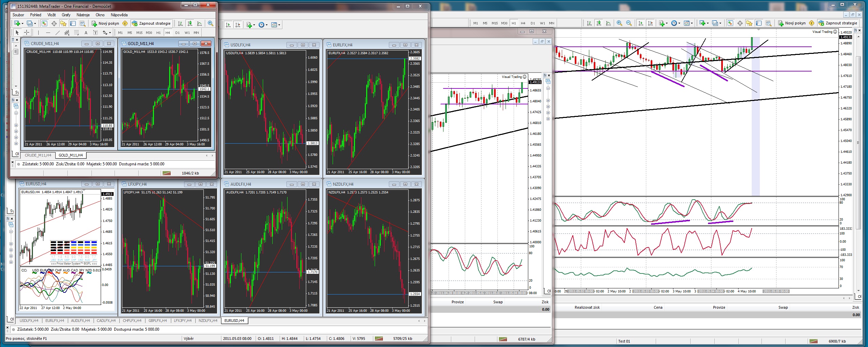Viewport: 868px width, 347px height.
Task: Open the Nástroje menu
Action: pos(83,15)
